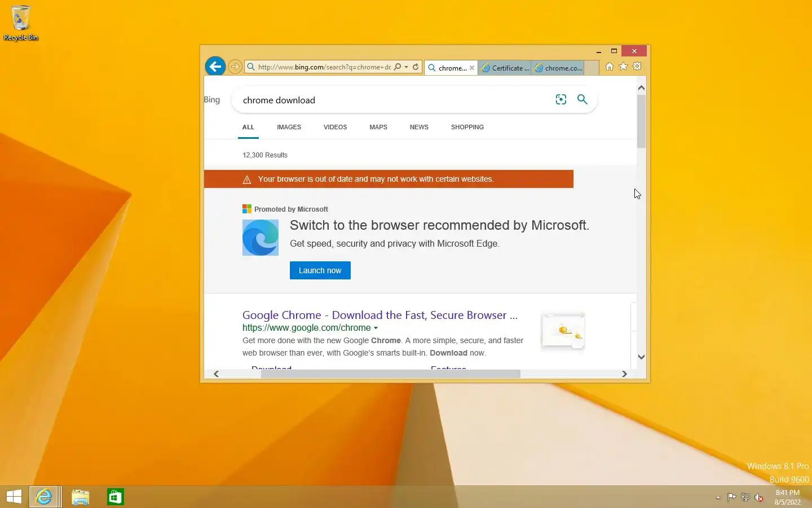
Task: Open Bing visual search camera icon
Action: (x=561, y=99)
